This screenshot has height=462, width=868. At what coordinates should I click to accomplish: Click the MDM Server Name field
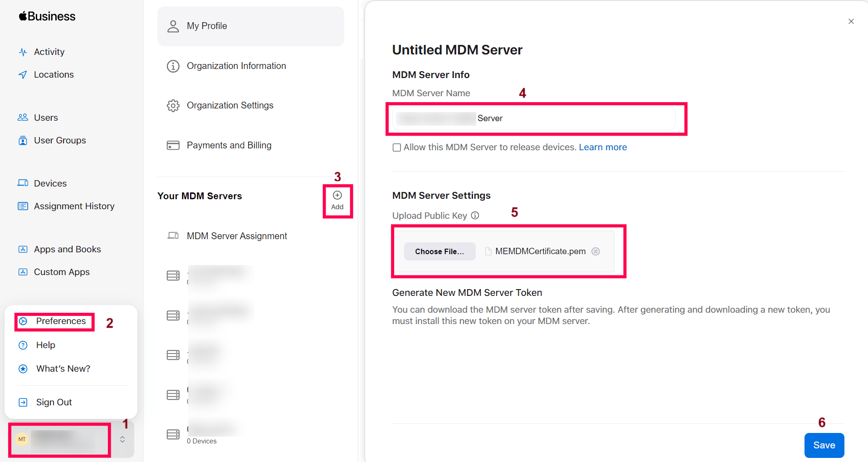tap(534, 118)
